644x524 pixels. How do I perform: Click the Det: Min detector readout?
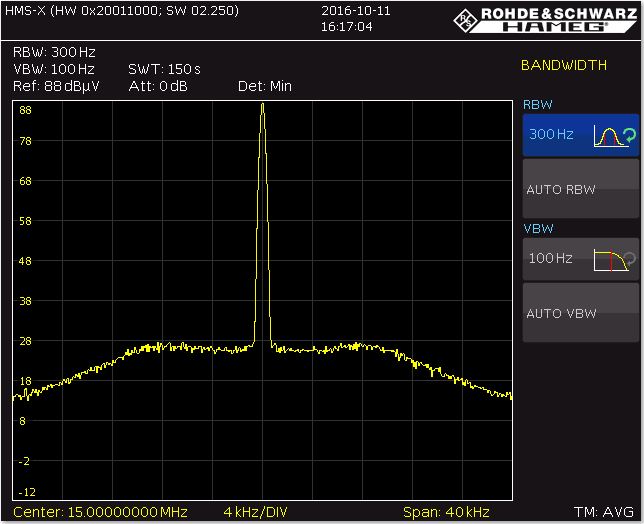click(x=265, y=86)
